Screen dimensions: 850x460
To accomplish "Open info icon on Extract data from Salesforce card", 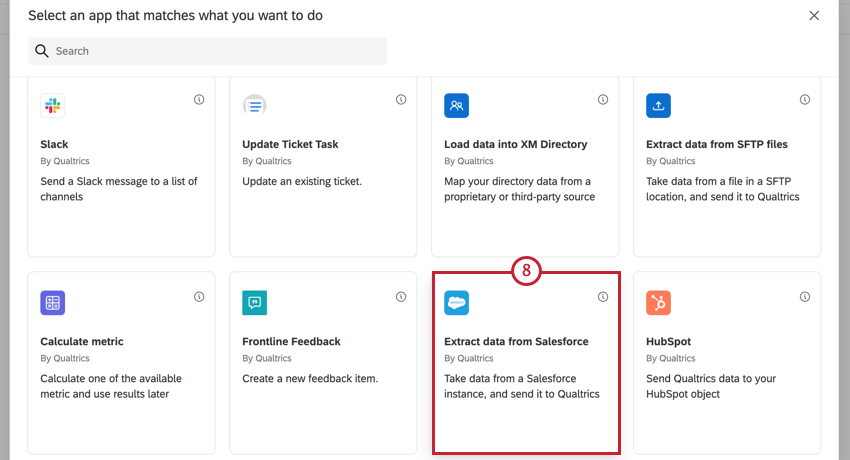I will [x=603, y=297].
